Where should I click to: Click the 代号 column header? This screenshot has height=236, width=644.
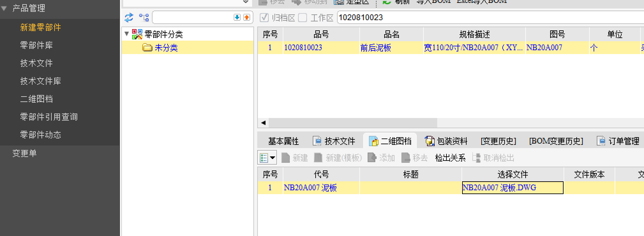pyautogui.click(x=321, y=174)
